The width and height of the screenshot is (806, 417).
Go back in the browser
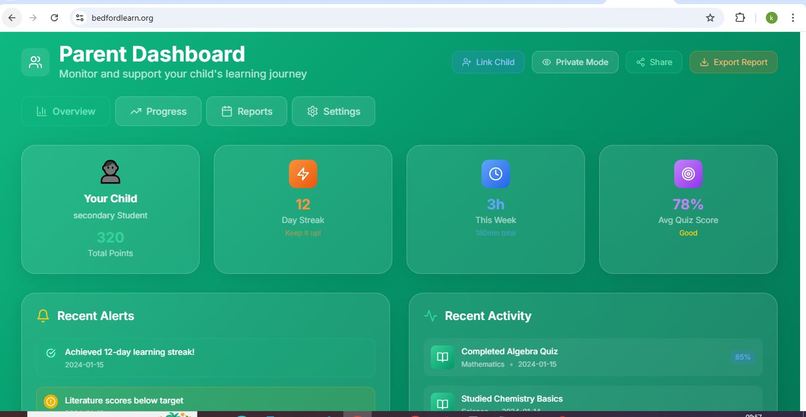tap(12, 18)
